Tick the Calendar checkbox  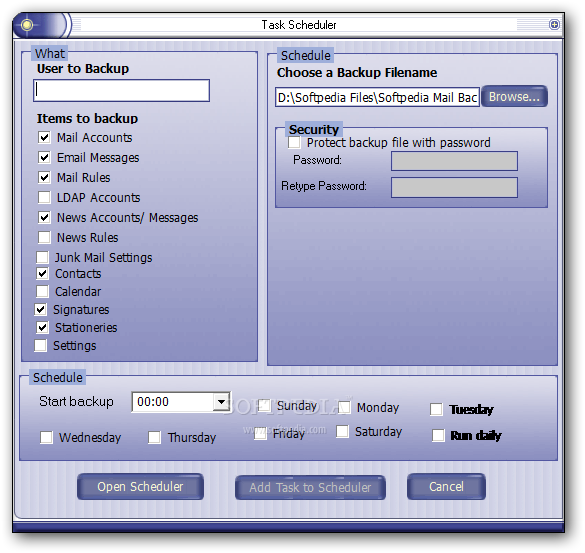point(43,291)
